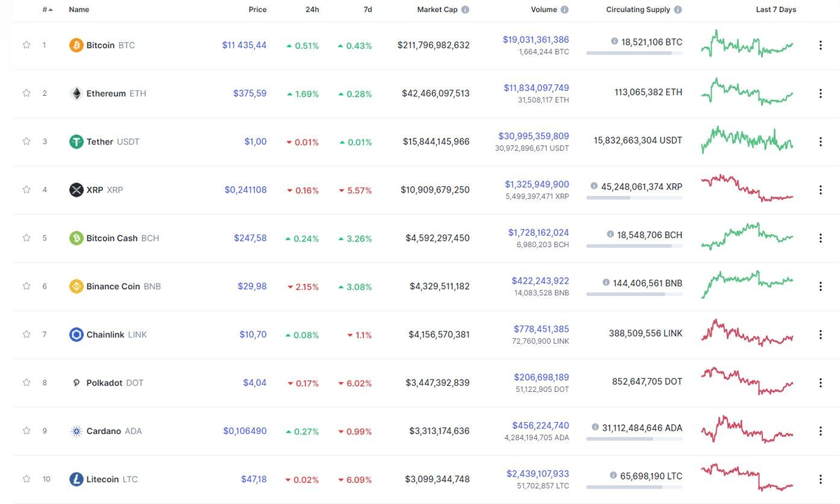Viewport: 840px width, 504px height.
Task: Star Bitcoin Cash for the watchlist
Action: [27, 238]
